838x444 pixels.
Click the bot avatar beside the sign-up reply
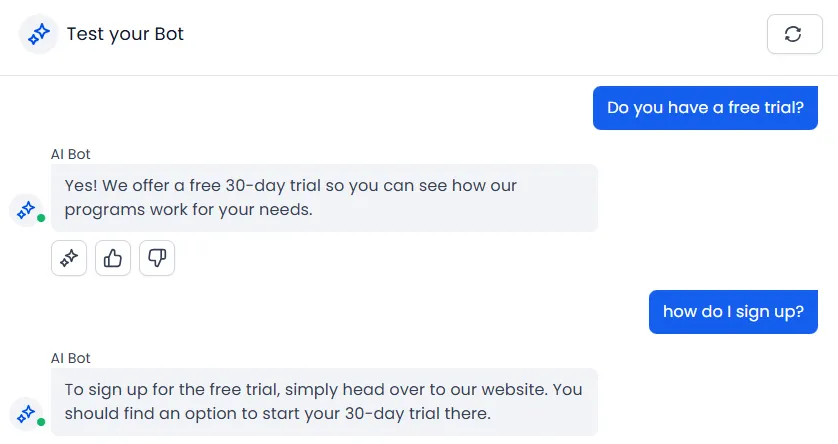[x=26, y=412]
